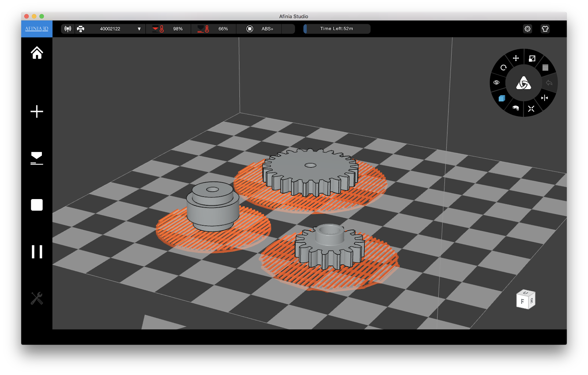
Task: Click the Undo arrow in the wheel
Action: (x=549, y=83)
